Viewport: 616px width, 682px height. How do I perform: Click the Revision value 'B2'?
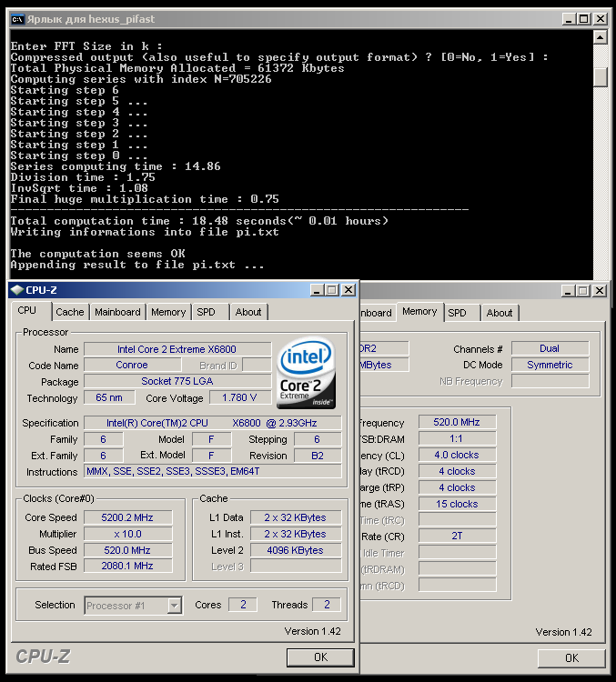pos(318,456)
